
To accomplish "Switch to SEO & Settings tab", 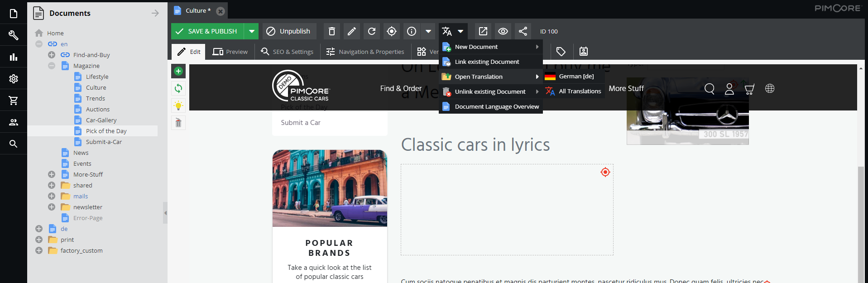I will coord(287,52).
